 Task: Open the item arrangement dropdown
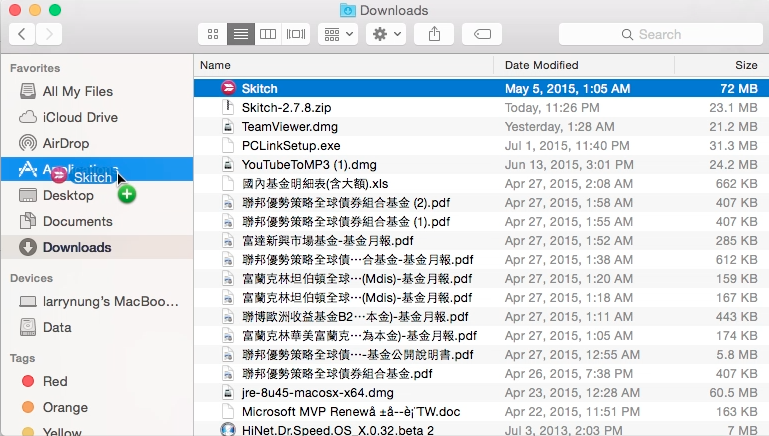pyautogui.click(x=338, y=34)
